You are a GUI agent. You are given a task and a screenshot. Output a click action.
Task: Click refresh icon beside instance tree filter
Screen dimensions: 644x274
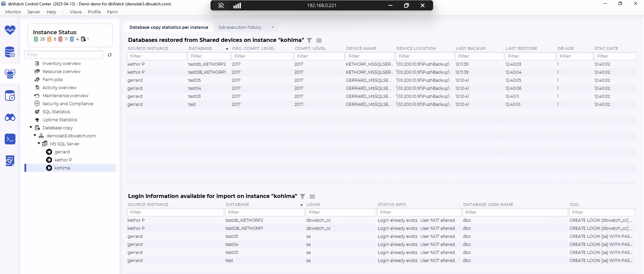pyautogui.click(x=110, y=55)
